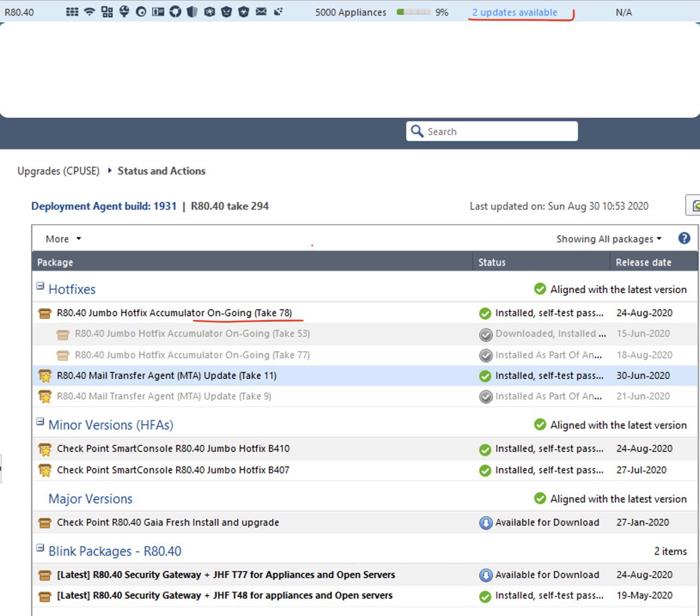The width and height of the screenshot is (700, 616).
Task: Select R80.40 Jumbo Hotfix Accumulator Take 77 row
Action: pyautogui.click(x=365, y=355)
